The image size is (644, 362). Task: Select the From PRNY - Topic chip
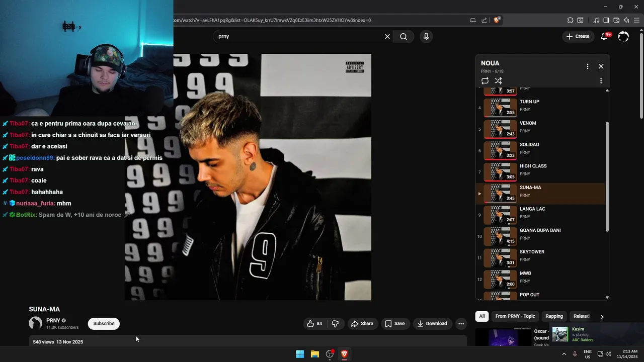515,316
